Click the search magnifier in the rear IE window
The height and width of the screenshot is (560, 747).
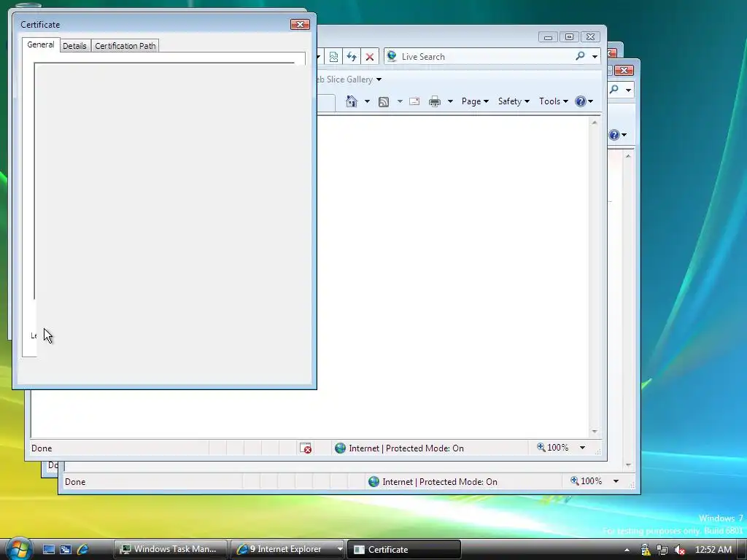[614, 89]
